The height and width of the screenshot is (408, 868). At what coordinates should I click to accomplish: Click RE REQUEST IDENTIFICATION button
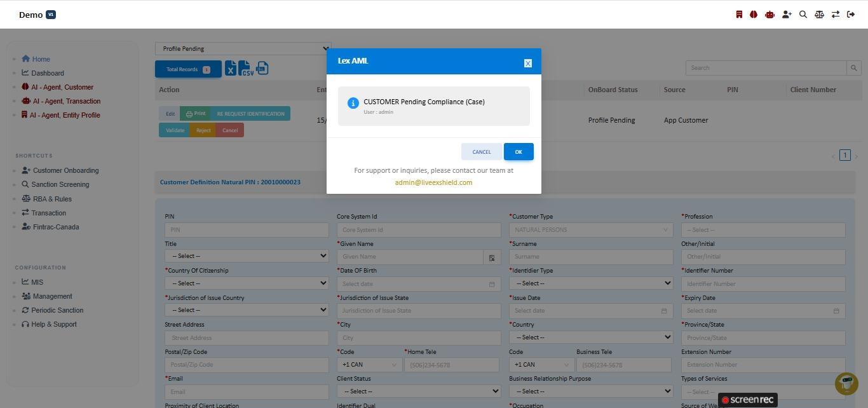pos(250,114)
